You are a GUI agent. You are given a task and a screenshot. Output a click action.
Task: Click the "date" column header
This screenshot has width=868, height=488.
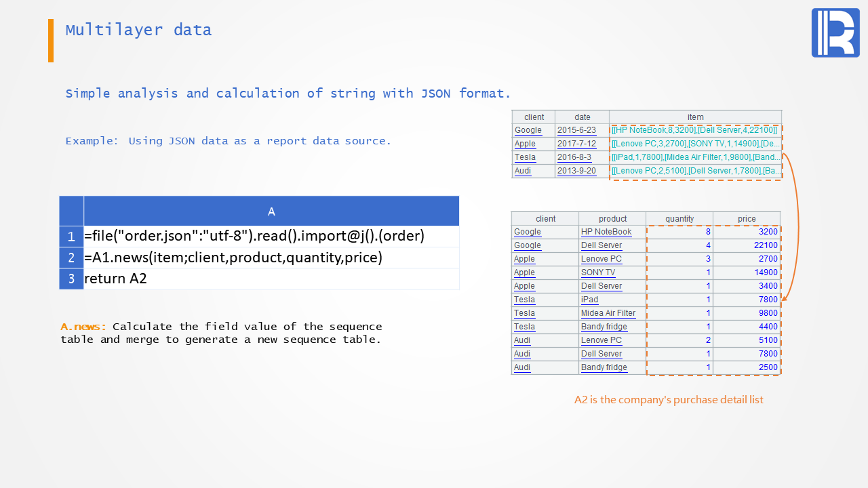582,117
